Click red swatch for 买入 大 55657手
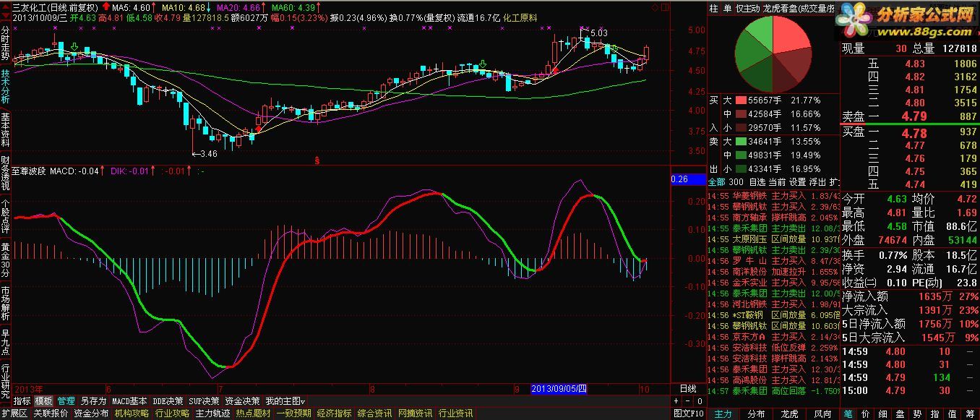The image size is (980, 420). (741, 100)
